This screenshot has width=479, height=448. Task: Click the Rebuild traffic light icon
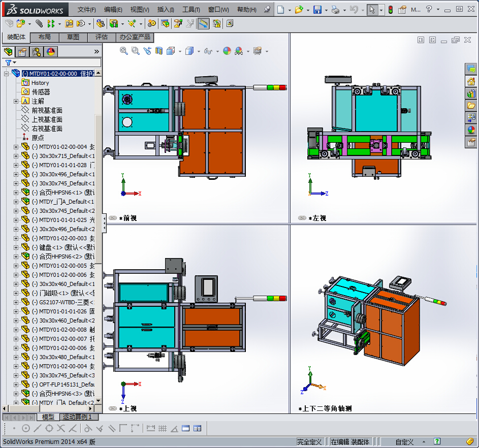[391, 10]
